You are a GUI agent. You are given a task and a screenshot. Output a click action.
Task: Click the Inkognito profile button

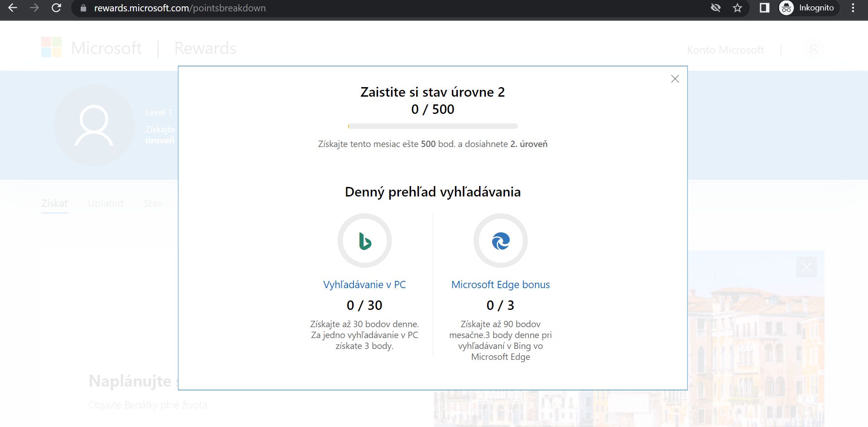808,8
